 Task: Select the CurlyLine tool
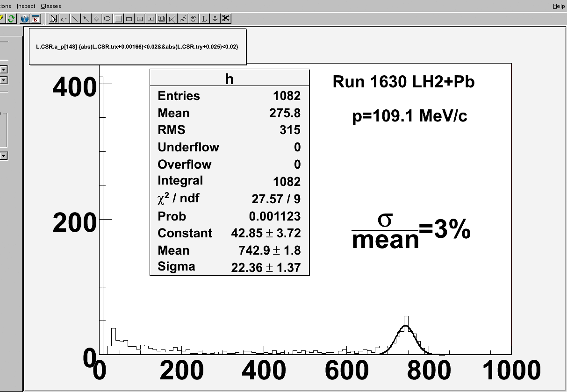tap(183, 19)
